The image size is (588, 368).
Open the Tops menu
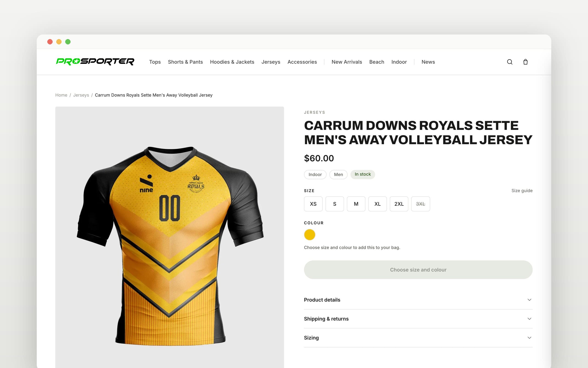coord(155,62)
